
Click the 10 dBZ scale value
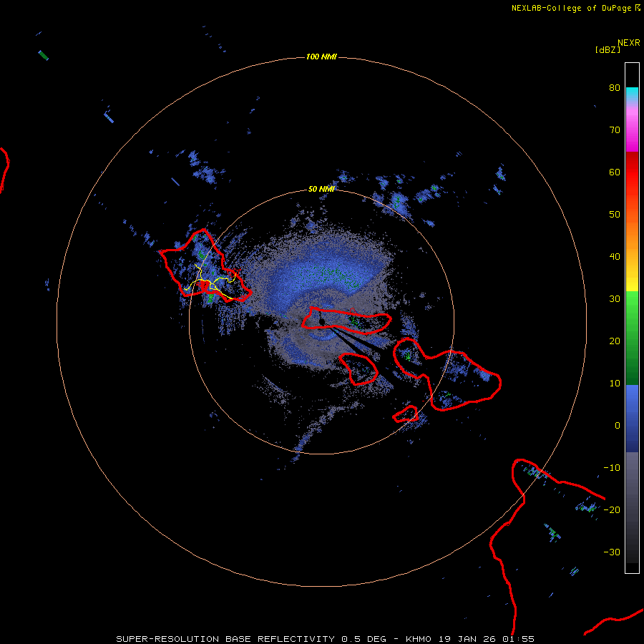(615, 384)
